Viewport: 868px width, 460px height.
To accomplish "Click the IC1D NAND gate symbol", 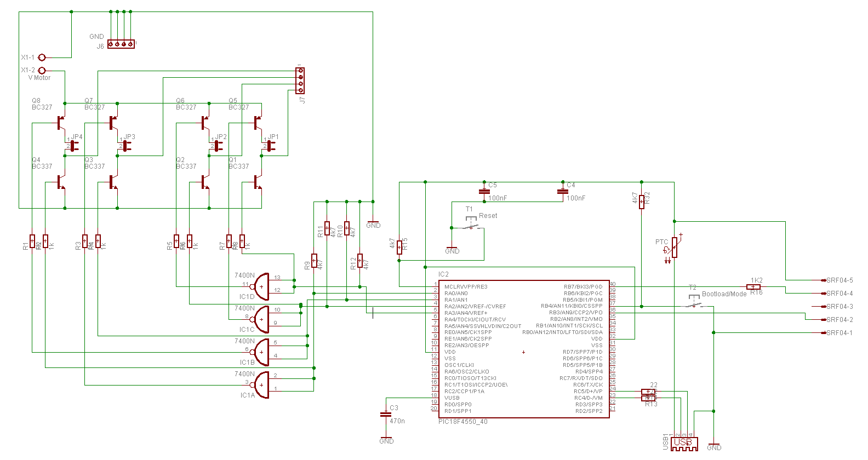I will point(261,286).
